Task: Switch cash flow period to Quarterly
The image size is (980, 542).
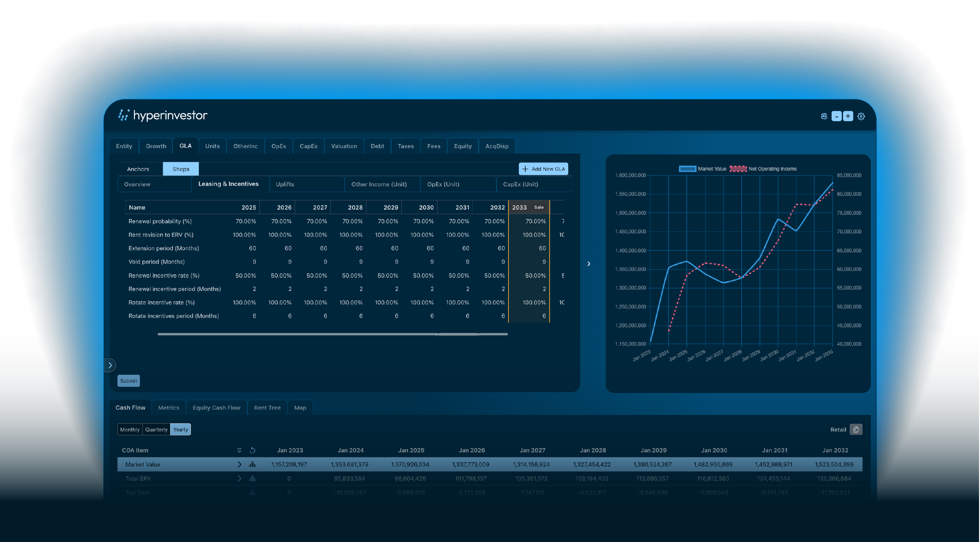Action: pos(156,430)
